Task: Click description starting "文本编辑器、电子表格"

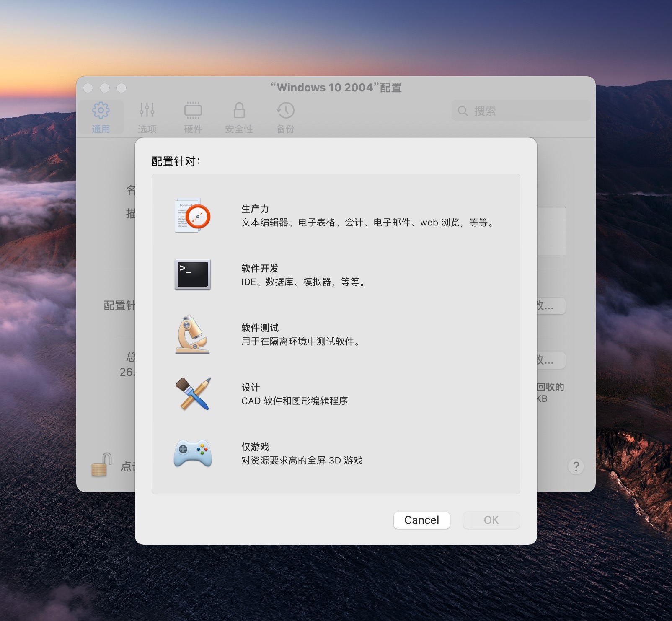Action: [x=367, y=223]
